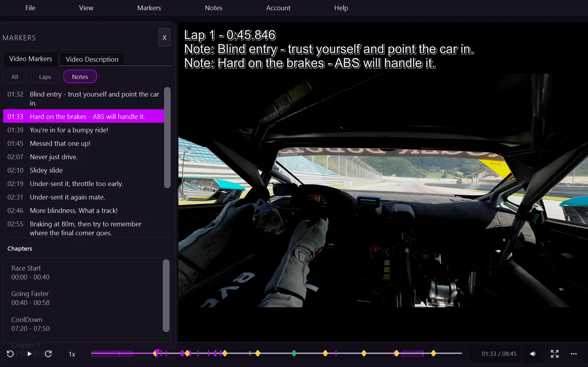
Task: Open the Account menu
Action: (278, 8)
